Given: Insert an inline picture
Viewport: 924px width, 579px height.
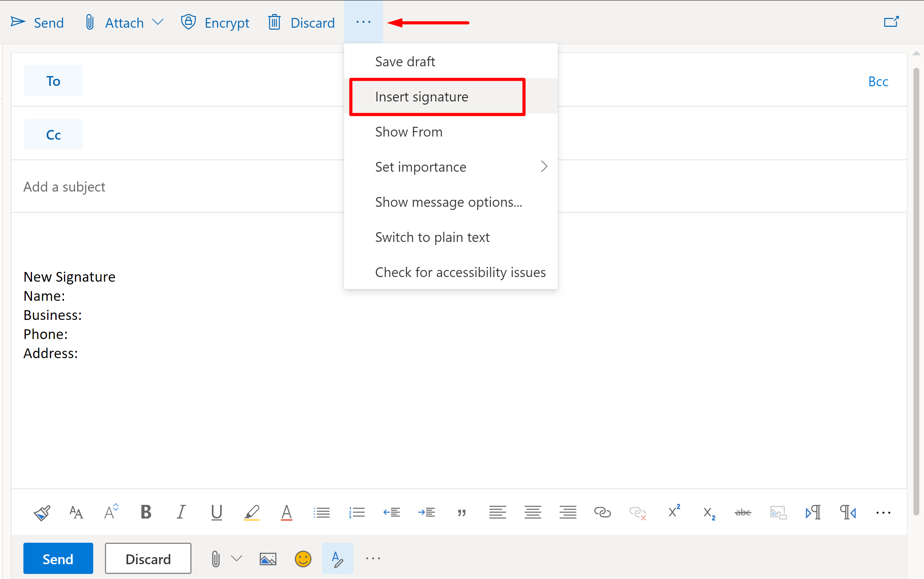Looking at the screenshot, I should click(778, 512).
